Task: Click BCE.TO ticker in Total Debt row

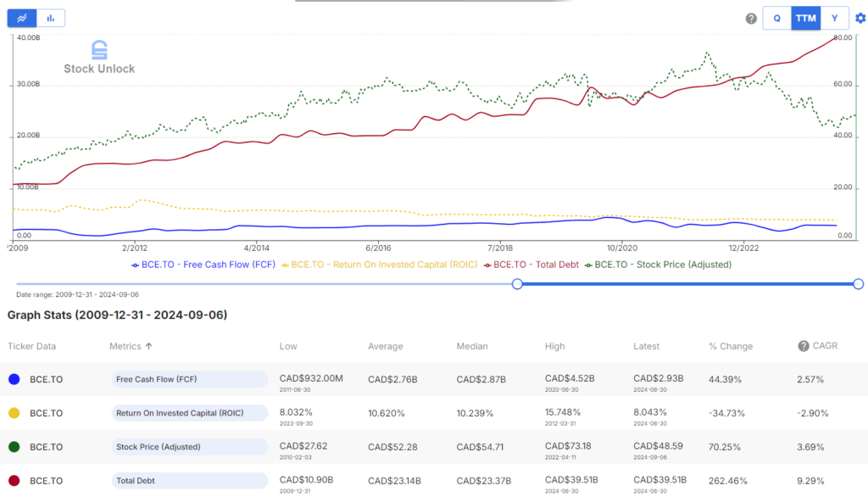Action: [x=46, y=481]
